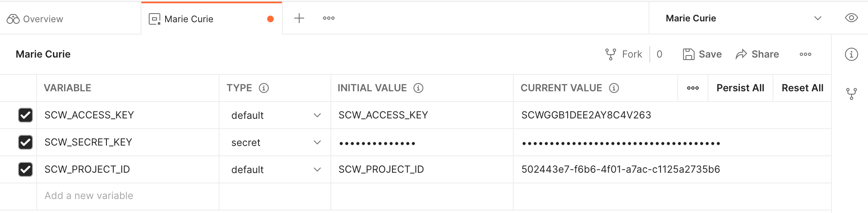The image size is (868, 213).
Task: Click the environment quick look eye icon
Action: tap(851, 18)
